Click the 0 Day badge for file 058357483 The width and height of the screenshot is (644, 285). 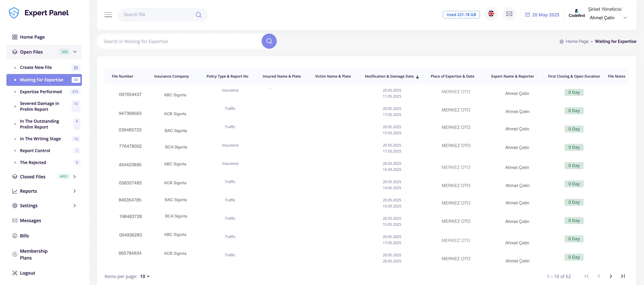[x=574, y=184]
